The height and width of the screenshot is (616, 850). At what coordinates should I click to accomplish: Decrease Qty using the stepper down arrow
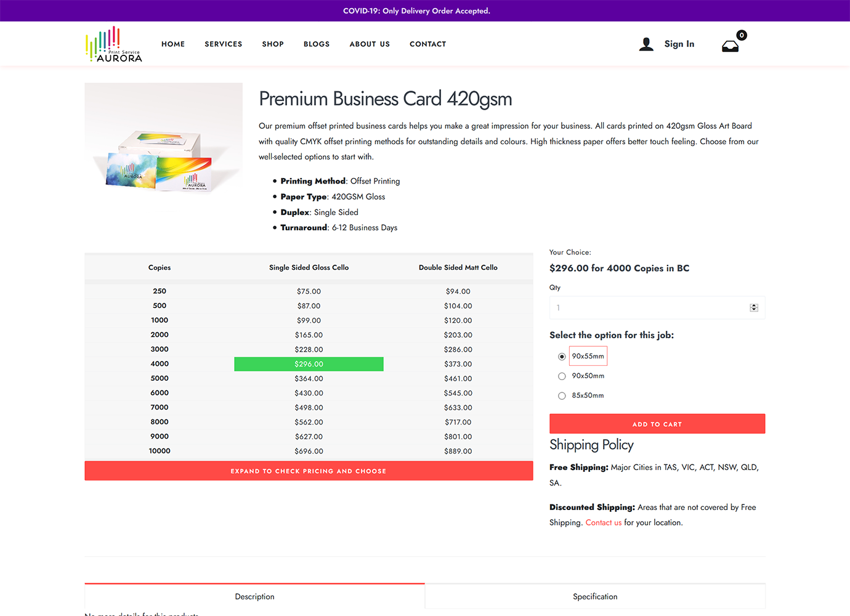[754, 310]
